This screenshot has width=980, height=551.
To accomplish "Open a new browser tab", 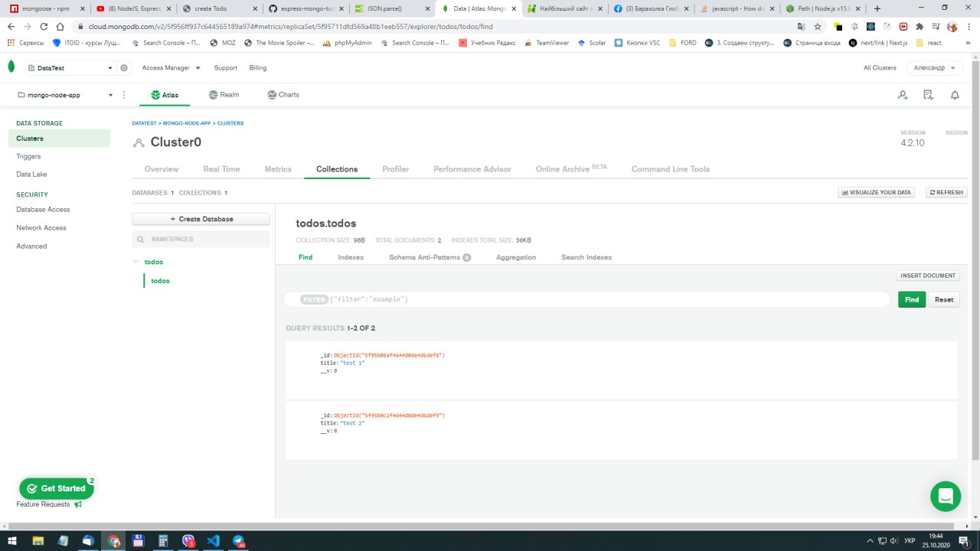I will tap(877, 8).
